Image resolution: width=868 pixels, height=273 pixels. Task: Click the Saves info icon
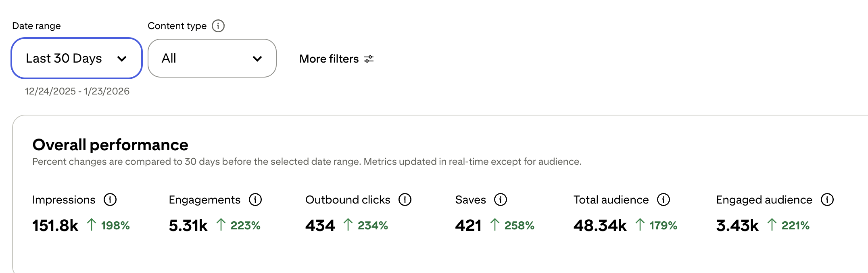[500, 199]
